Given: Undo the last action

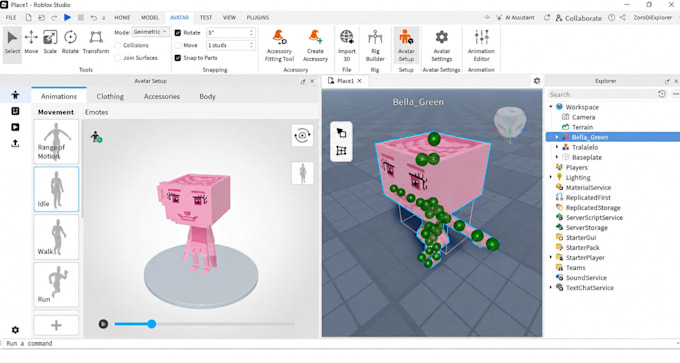Looking at the screenshot, I should (x=94, y=17).
